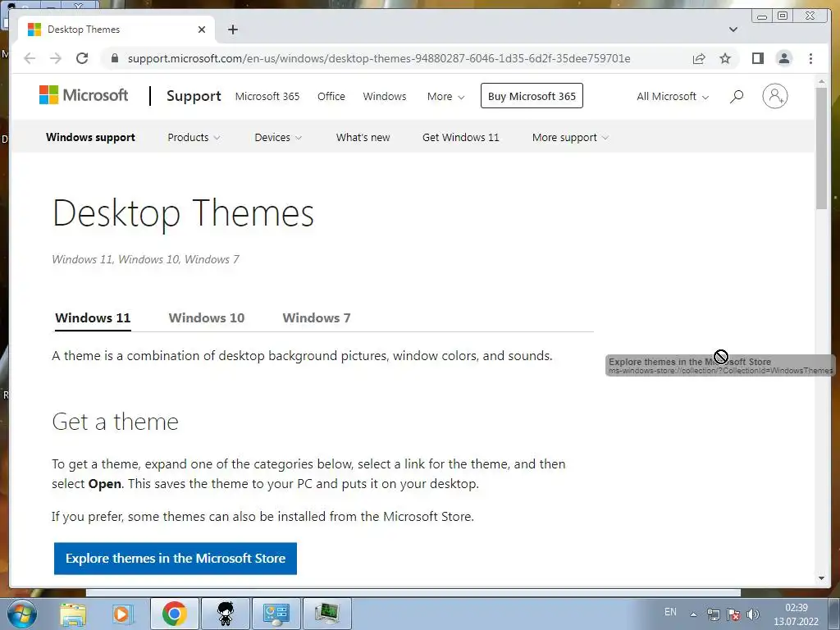Open the system monitor taskbar icon
This screenshot has height=630, width=840.
tap(327, 614)
